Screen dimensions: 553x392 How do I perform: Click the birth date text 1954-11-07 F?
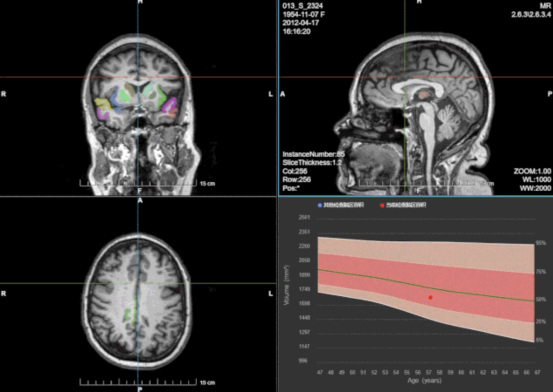pyautogui.click(x=303, y=14)
